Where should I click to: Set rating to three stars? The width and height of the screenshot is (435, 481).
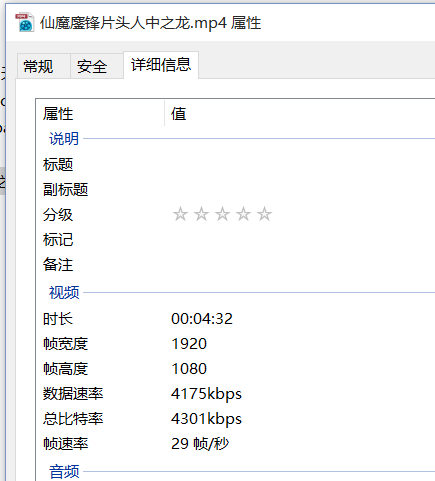pos(222,214)
